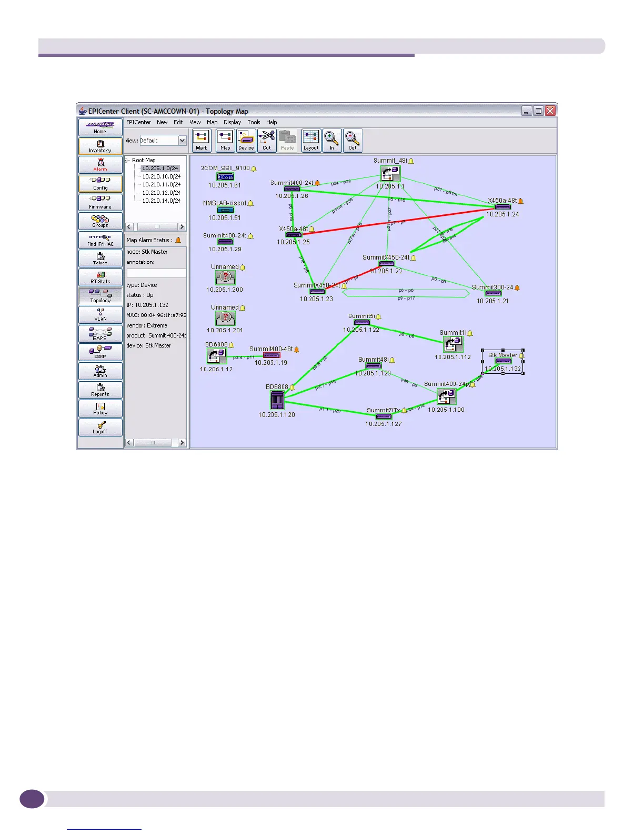The width and height of the screenshot is (644, 834).
Task: Select the 10.210.10.0/24 tree item
Action: point(162,176)
